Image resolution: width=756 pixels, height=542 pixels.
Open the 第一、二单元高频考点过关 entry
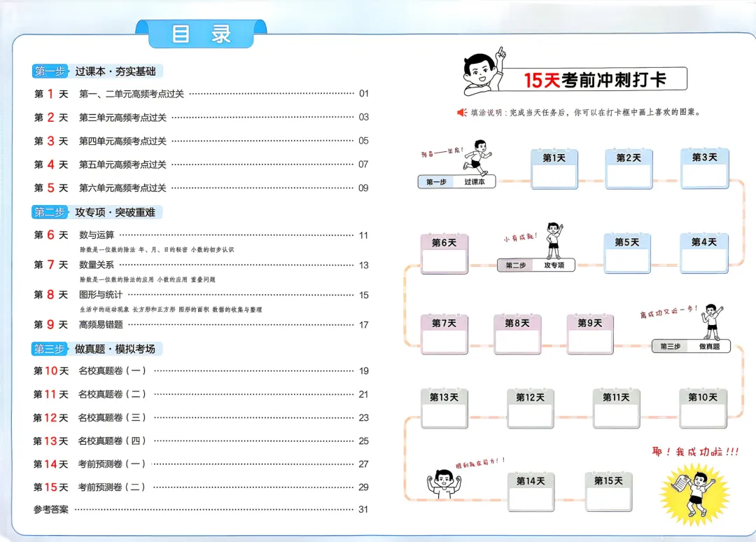click(201, 94)
